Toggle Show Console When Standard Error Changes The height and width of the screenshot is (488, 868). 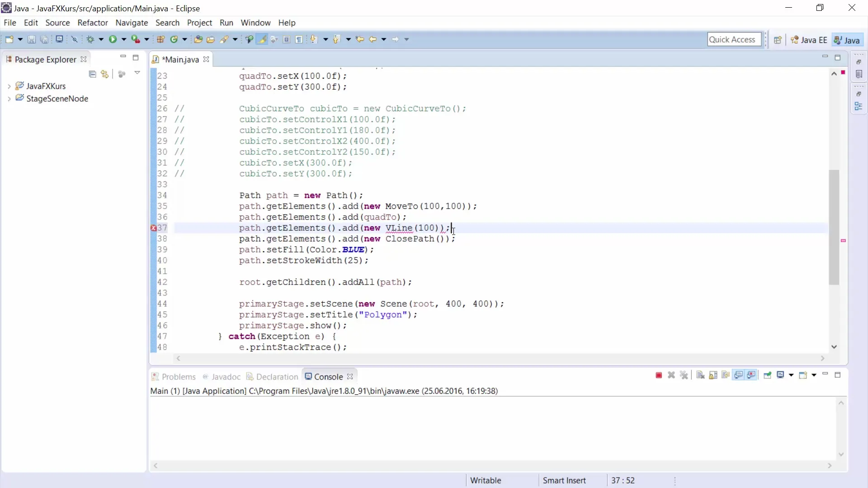pos(751,375)
